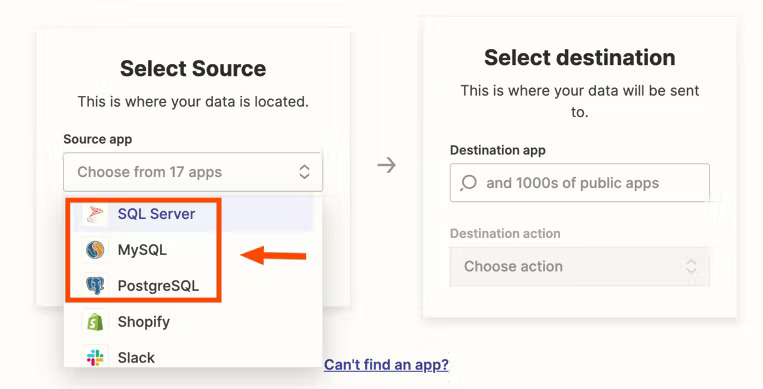Image resolution: width=763 pixels, height=389 pixels.
Task: Pick PostgreSQL from the app list
Action: pos(193,285)
